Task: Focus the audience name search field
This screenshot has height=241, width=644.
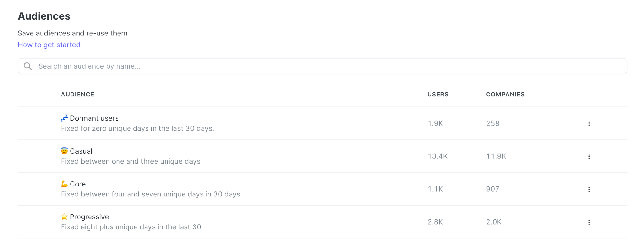Action: [322, 66]
